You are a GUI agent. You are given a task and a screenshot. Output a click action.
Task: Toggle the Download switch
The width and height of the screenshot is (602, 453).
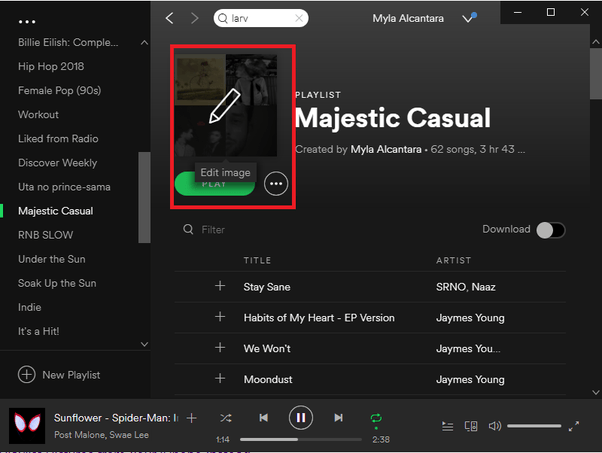[x=551, y=230]
